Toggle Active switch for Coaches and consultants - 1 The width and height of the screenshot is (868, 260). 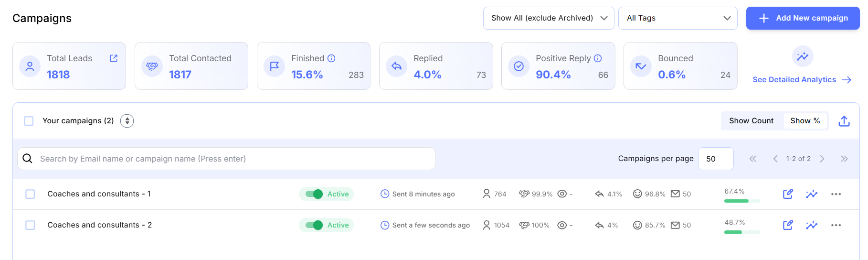[314, 194]
